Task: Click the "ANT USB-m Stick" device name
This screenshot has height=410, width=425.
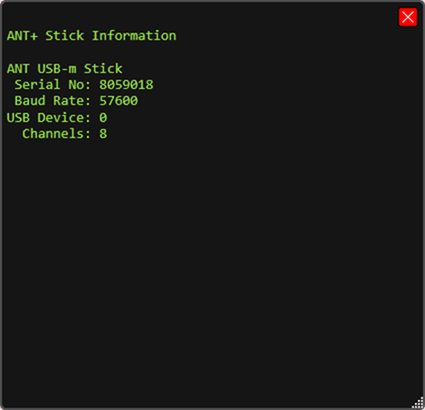Action: [65, 69]
